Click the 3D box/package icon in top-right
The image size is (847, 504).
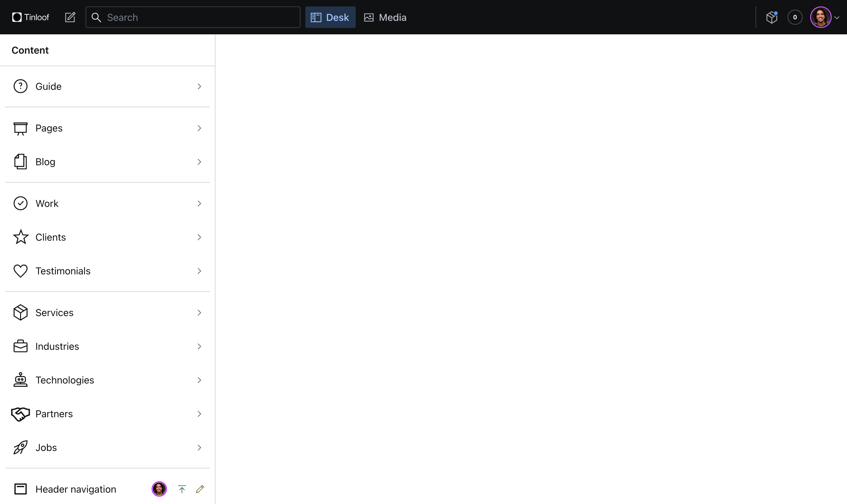click(x=771, y=17)
